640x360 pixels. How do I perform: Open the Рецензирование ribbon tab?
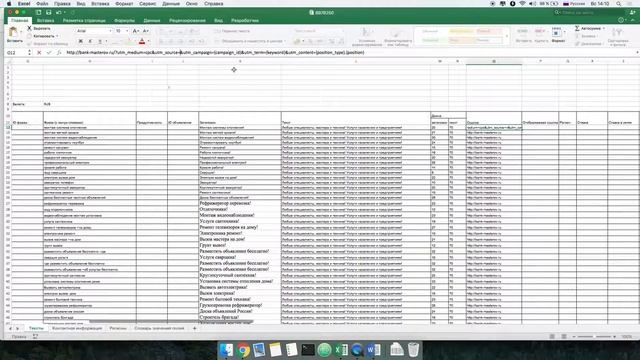187,20
